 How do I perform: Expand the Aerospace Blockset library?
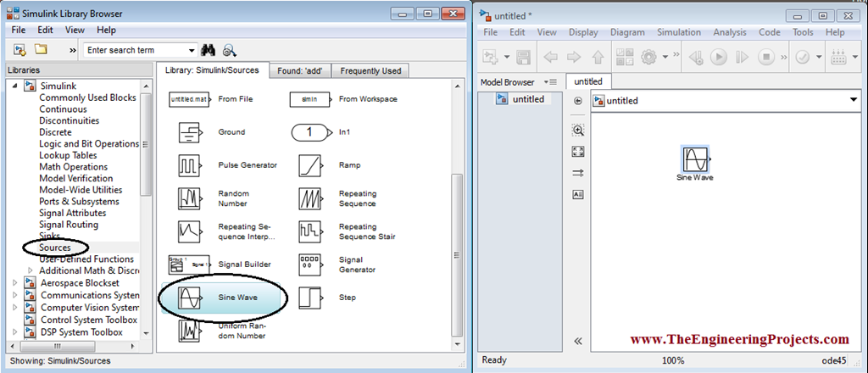pos(17,283)
